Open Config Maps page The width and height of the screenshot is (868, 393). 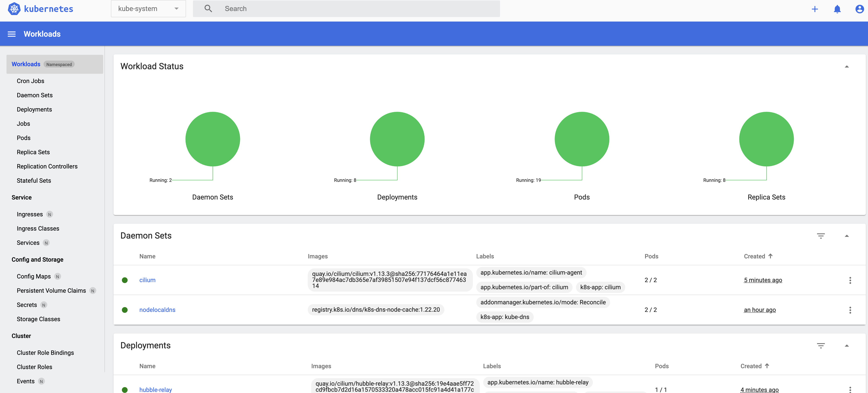[34, 276]
